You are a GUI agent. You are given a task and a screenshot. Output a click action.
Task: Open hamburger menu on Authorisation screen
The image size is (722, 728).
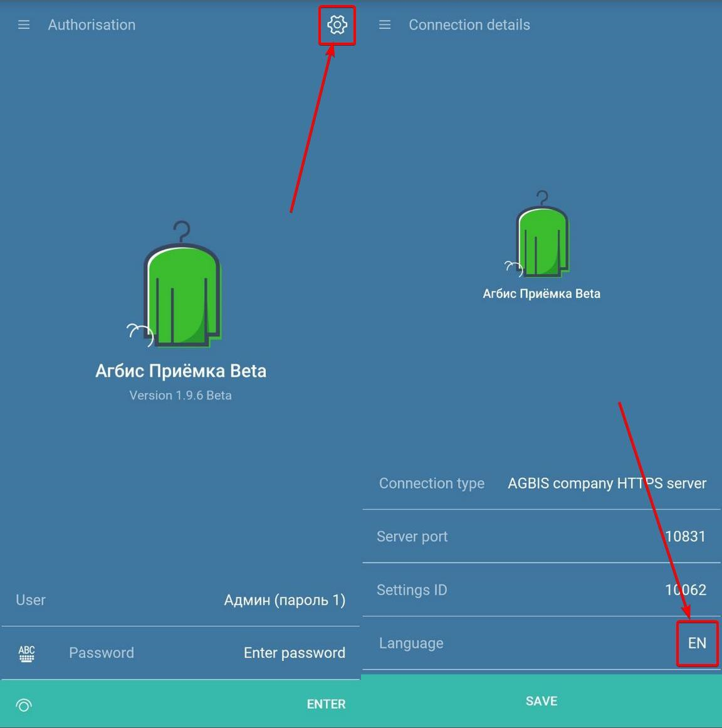click(24, 24)
